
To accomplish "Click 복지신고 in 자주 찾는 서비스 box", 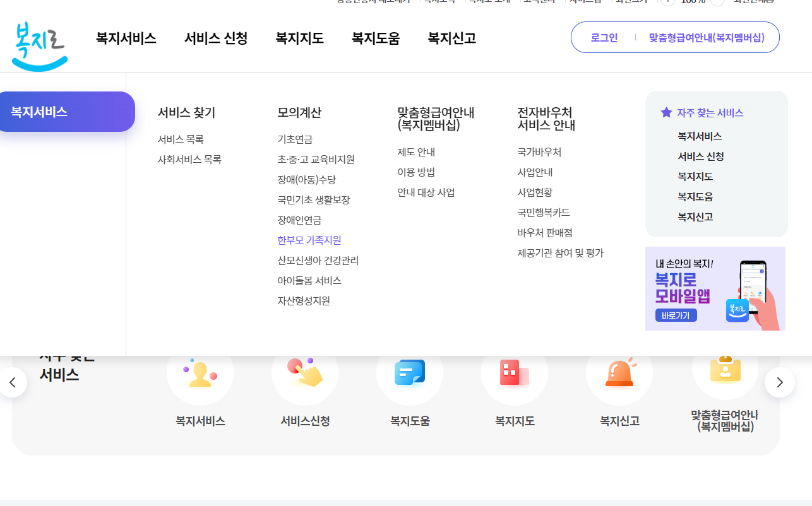I will [695, 216].
